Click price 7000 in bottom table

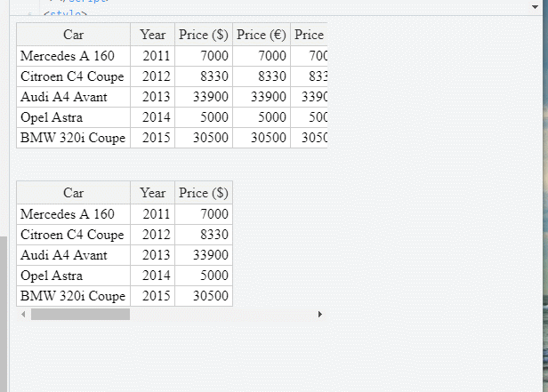pyautogui.click(x=204, y=214)
